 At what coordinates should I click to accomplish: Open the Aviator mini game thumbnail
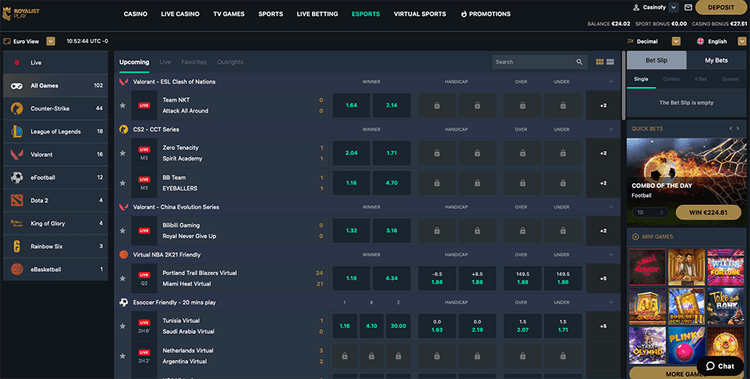tap(648, 267)
